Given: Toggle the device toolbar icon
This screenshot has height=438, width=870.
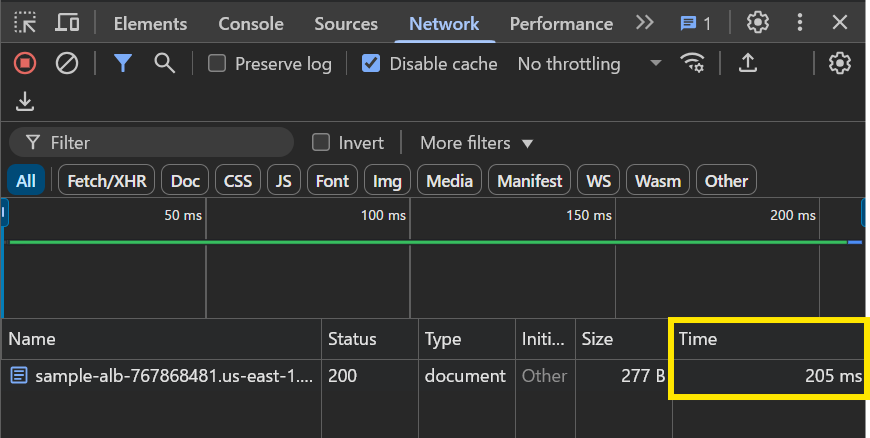Looking at the screenshot, I should (67, 23).
